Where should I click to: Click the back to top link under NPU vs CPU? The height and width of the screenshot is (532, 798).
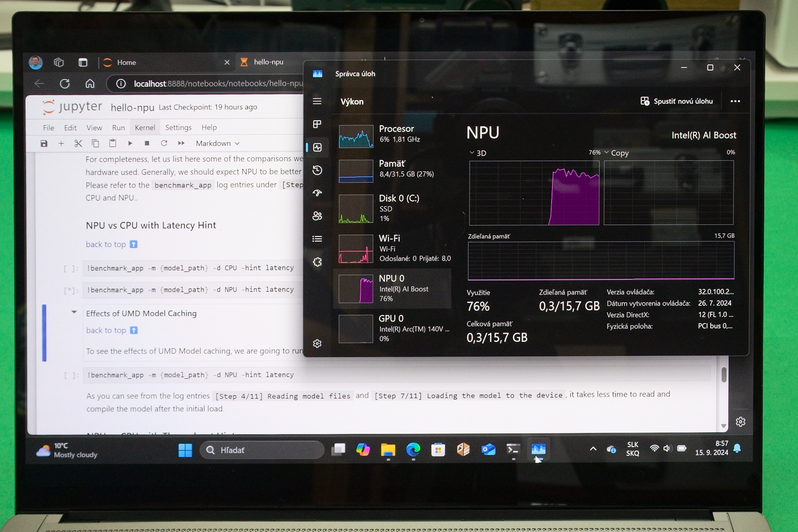[106, 244]
